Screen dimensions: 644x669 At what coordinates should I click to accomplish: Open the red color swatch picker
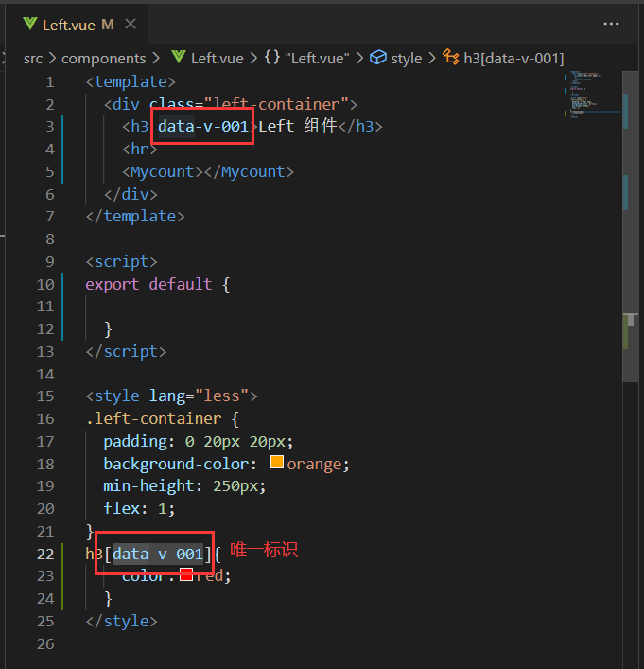pos(186,574)
